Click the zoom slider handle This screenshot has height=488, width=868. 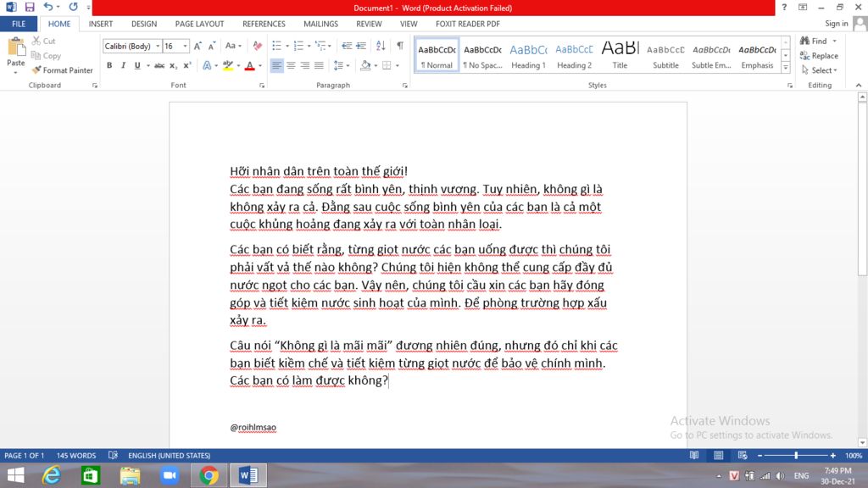click(x=796, y=455)
